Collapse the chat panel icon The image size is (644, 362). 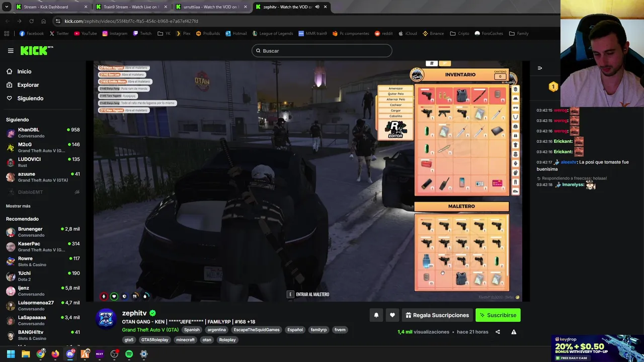coord(540,68)
